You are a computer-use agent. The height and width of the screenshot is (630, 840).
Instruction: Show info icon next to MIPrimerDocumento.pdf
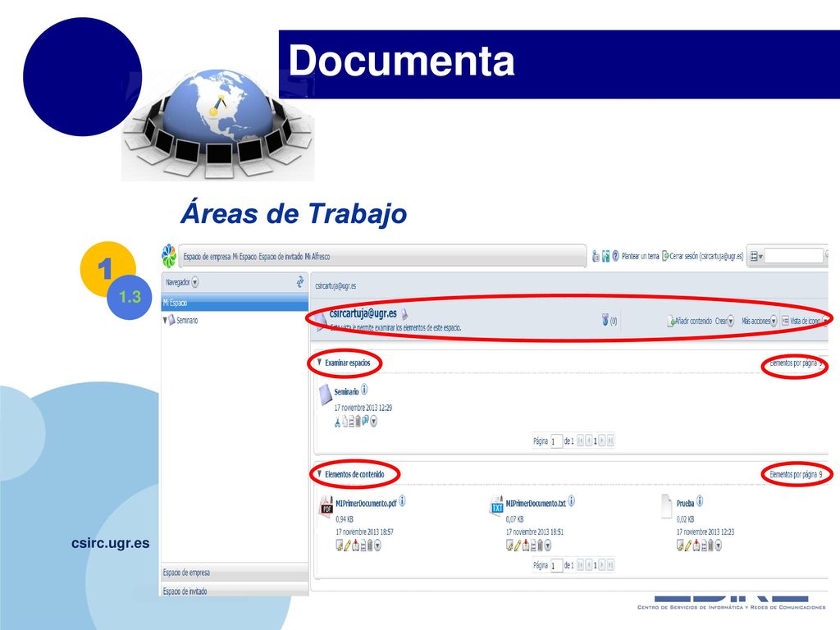402,501
